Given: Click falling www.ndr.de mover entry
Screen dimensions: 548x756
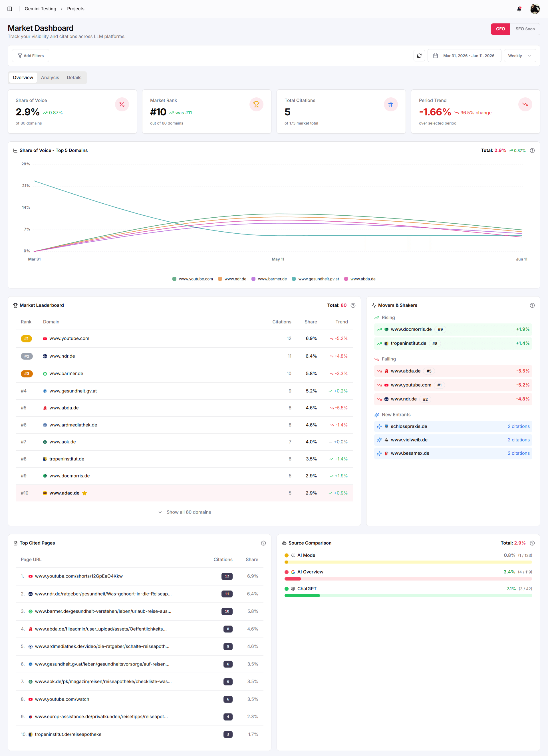Looking at the screenshot, I should pos(453,399).
